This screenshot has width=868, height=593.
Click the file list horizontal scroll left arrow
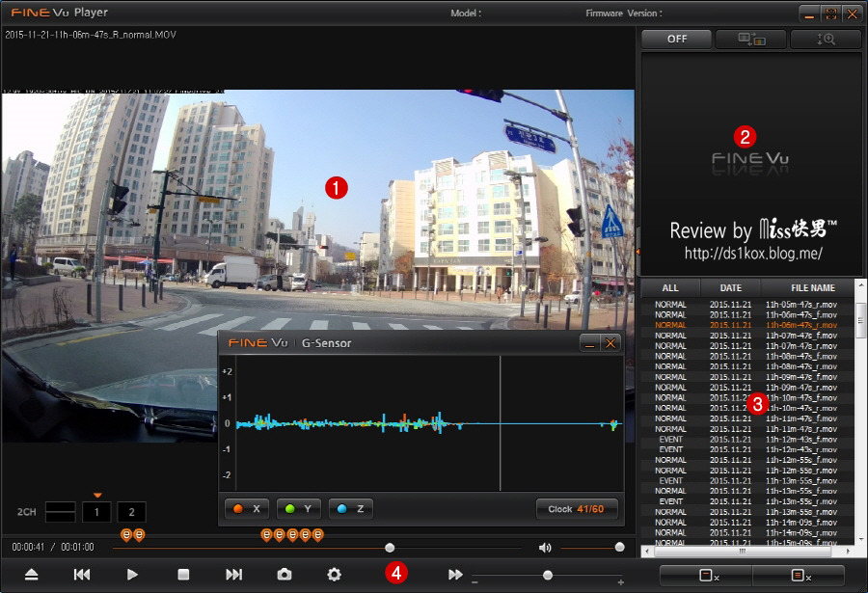point(646,552)
